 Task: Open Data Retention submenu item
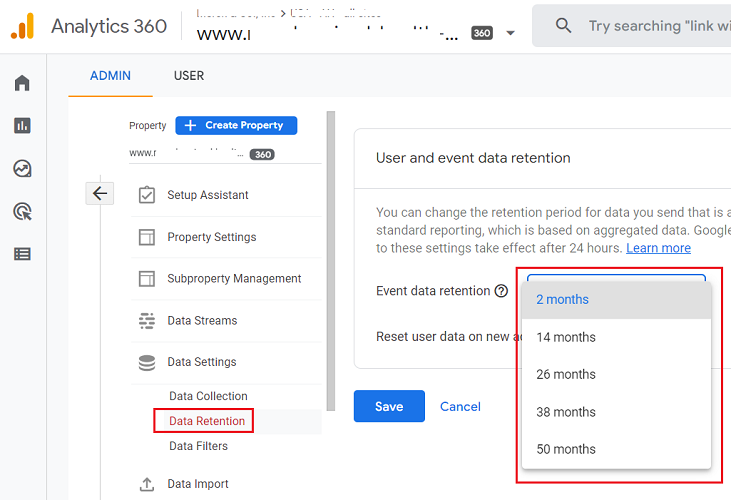[x=207, y=421]
